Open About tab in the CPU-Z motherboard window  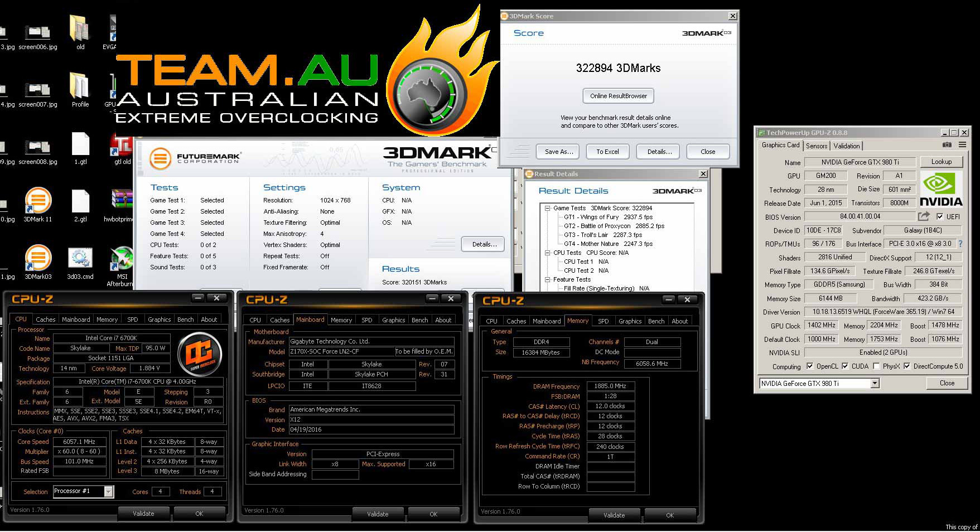point(443,320)
